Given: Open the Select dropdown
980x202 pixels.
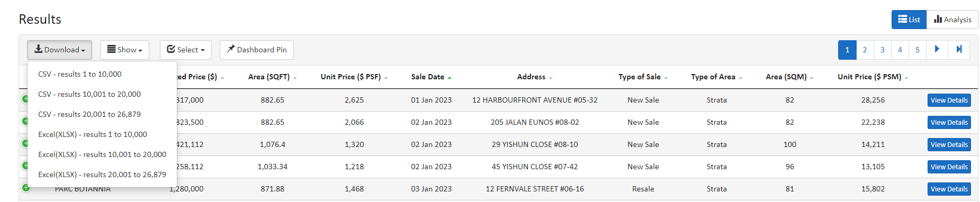Looking at the screenshot, I should pyautogui.click(x=186, y=50).
